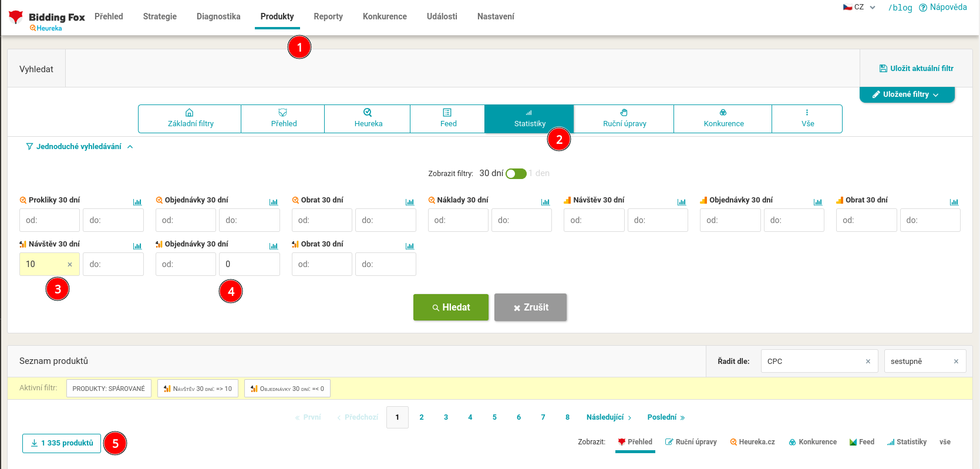
Task: Click second-row Objednávky do field with 0
Action: point(250,264)
